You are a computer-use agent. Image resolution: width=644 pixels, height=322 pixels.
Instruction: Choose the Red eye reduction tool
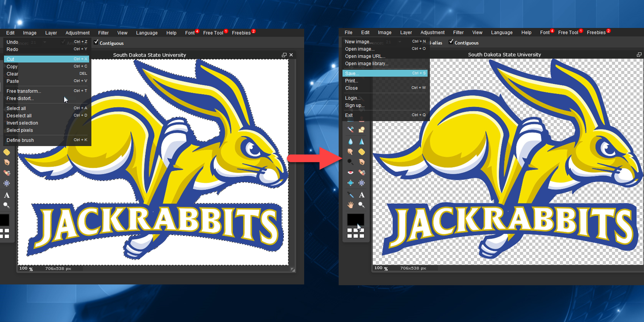pos(350,172)
